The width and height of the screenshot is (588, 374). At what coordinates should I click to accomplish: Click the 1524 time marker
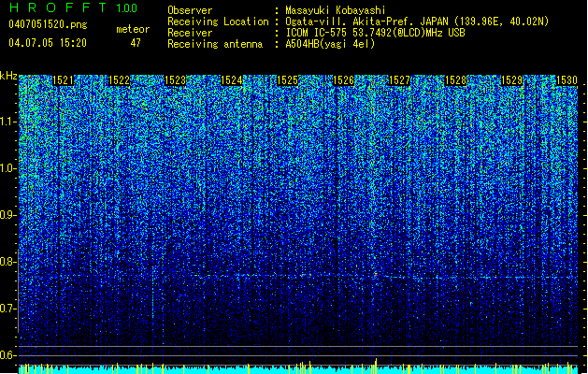click(232, 80)
